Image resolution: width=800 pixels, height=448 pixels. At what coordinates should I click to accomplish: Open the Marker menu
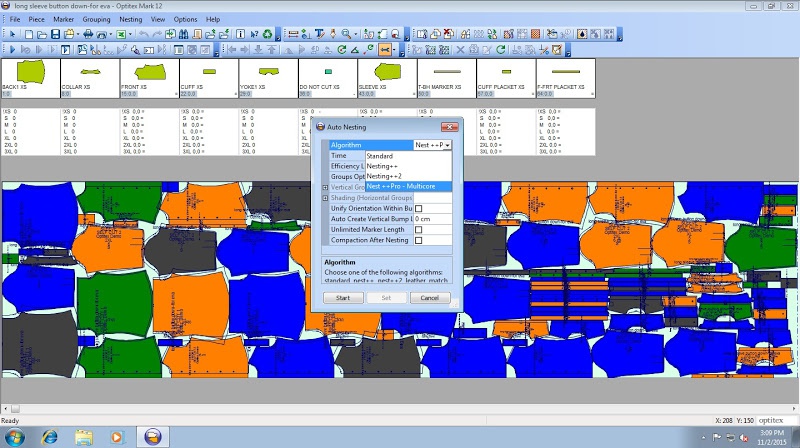[x=63, y=19]
